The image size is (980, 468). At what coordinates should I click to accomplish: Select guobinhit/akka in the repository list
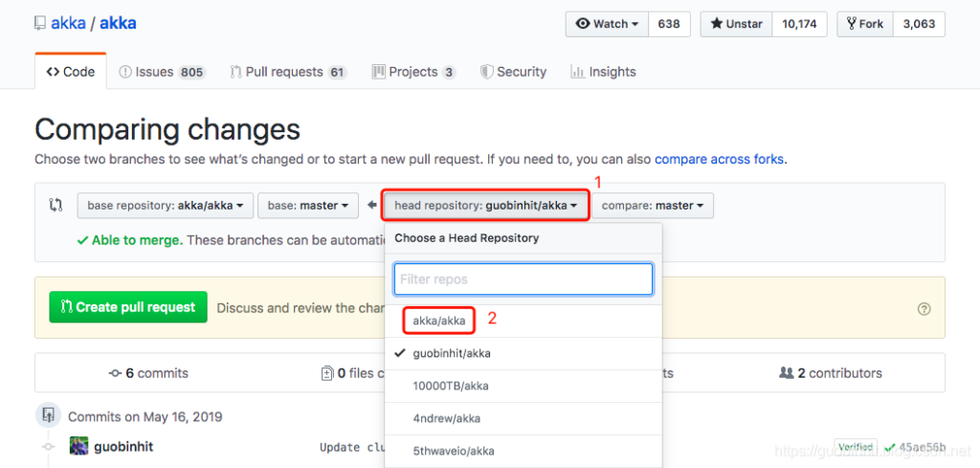pos(523,354)
